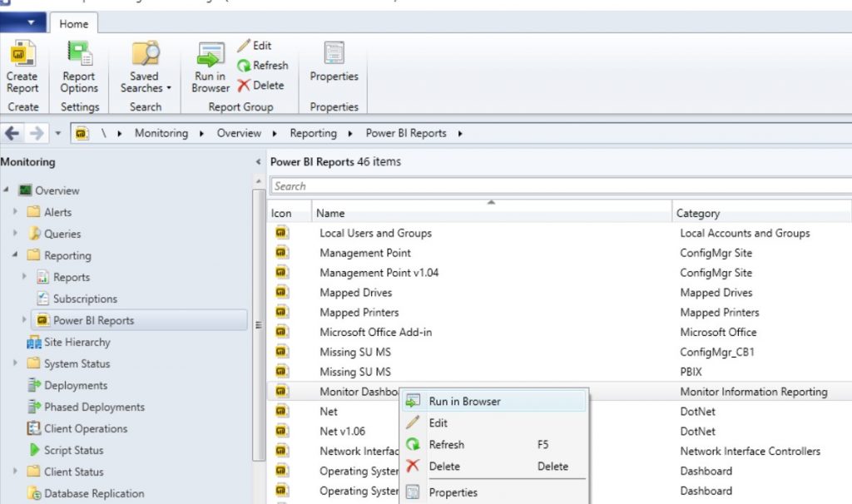
Task: Expand the System Status node
Action: click(x=15, y=363)
